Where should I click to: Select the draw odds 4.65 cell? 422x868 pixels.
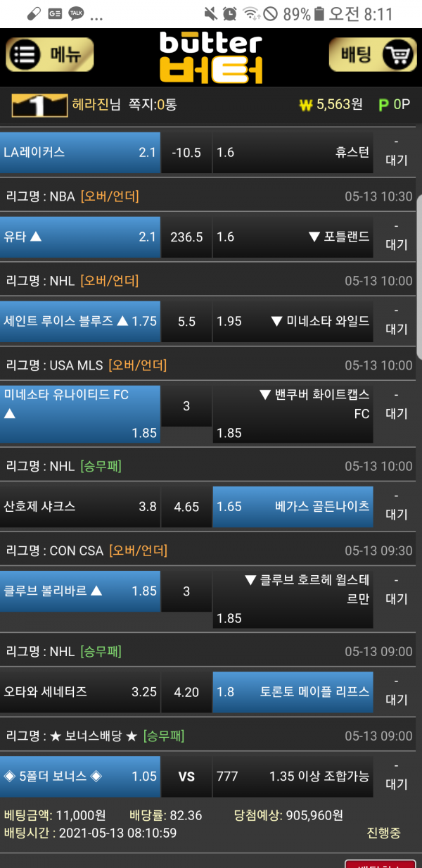pyautogui.click(x=186, y=506)
